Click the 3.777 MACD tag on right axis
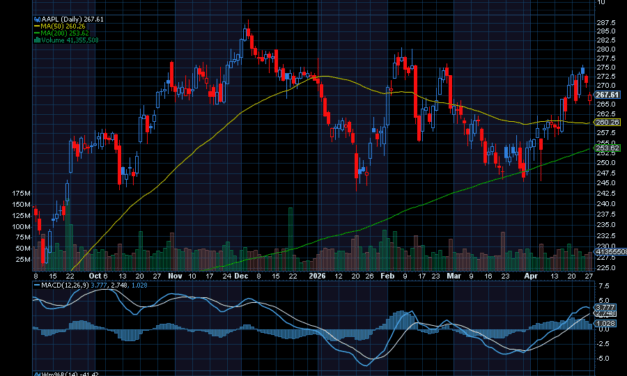The height and width of the screenshot is (376, 627). coord(605,308)
